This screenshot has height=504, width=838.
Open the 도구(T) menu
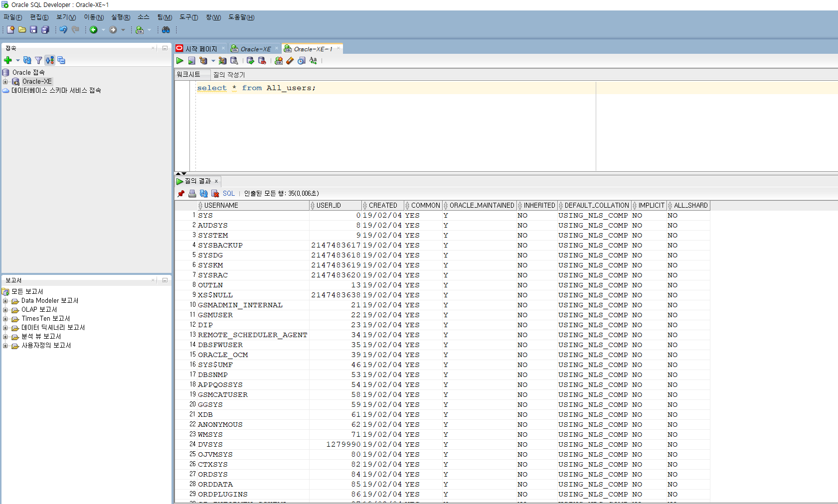[188, 17]
